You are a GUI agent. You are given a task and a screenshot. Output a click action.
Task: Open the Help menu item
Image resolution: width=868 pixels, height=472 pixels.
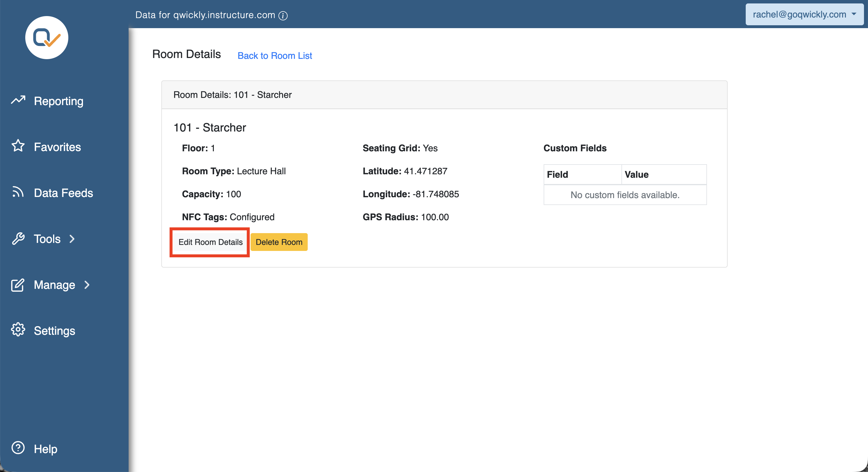45,449
